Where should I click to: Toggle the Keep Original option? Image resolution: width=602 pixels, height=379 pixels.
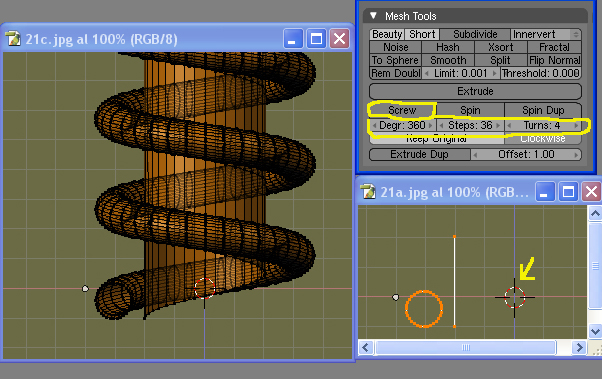click(x=437, y=139)
